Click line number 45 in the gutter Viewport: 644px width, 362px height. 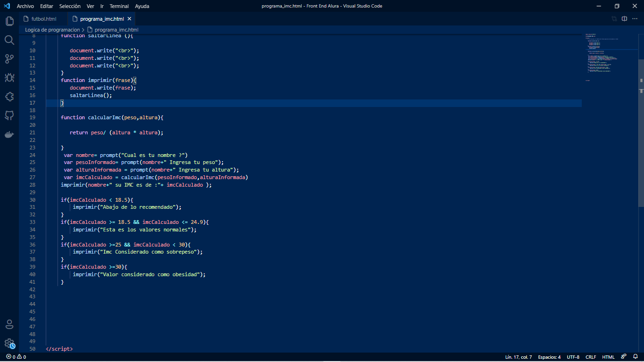[x=32, y=312]
